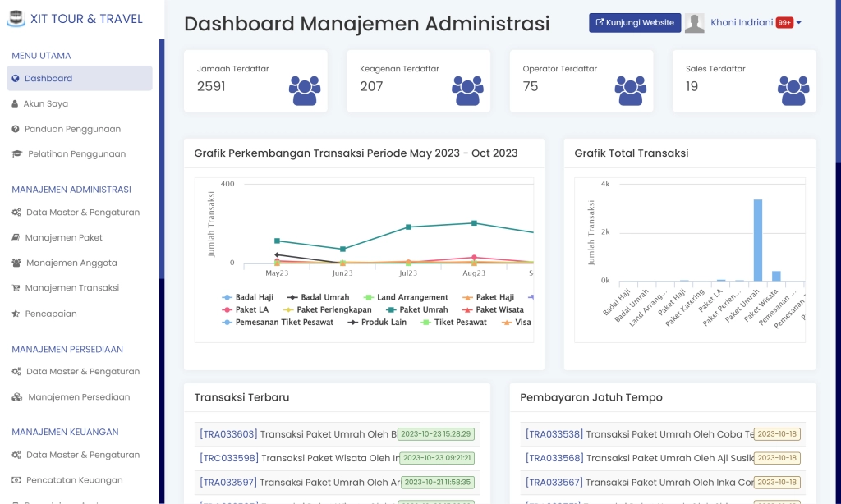This screenshot has height=504, width=841.
Task: Open the 99+ notifications badge
Action: click(784, 23)
